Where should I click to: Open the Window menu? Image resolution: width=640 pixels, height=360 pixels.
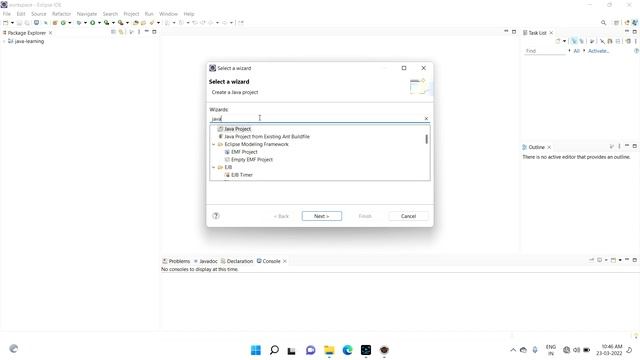pos(168,14)
